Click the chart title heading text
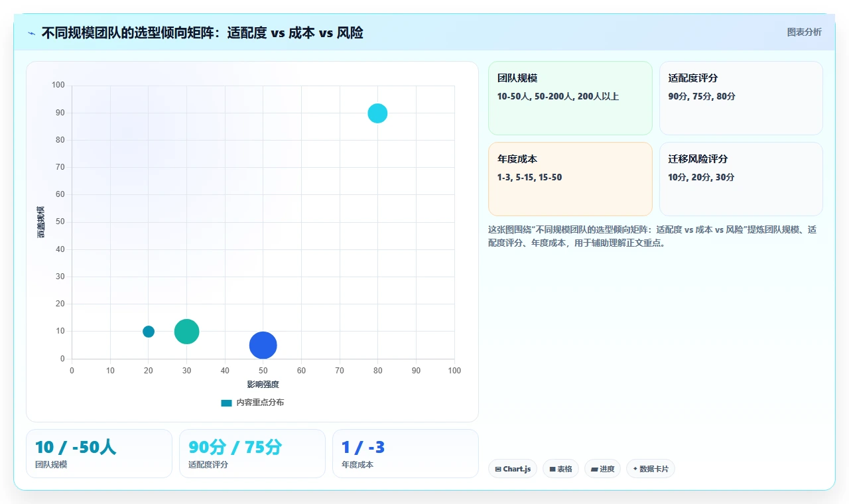Screen dimensions: 849x504 [x=202, y=32]
